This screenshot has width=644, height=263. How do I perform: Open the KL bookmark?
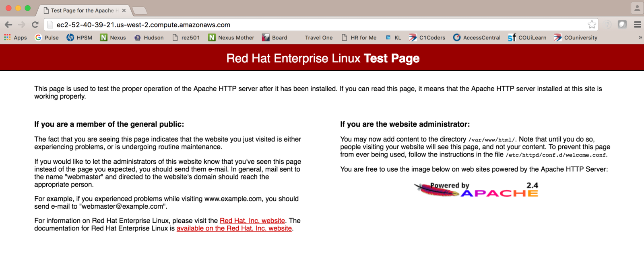393,37
